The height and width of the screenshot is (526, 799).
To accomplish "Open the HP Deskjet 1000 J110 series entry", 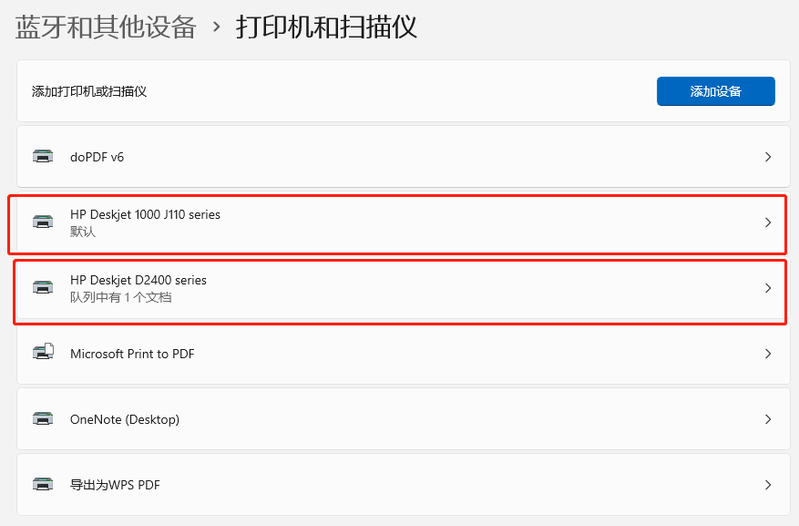I will [145, 214].
